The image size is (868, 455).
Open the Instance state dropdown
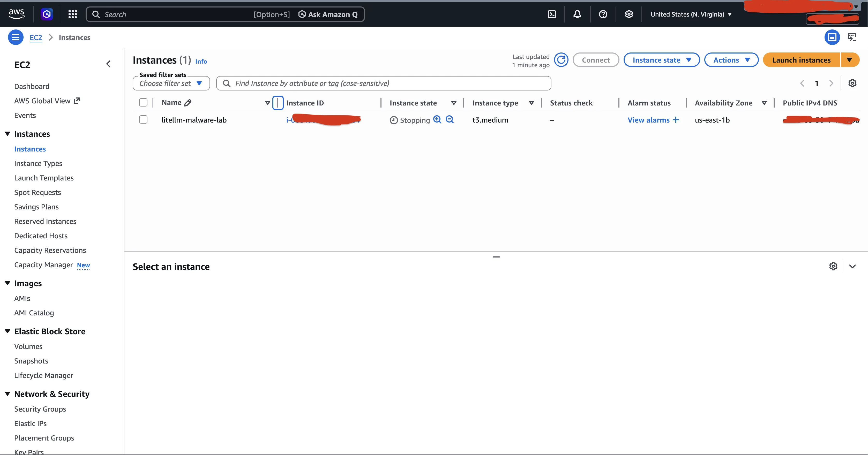(x=661, y=60)
